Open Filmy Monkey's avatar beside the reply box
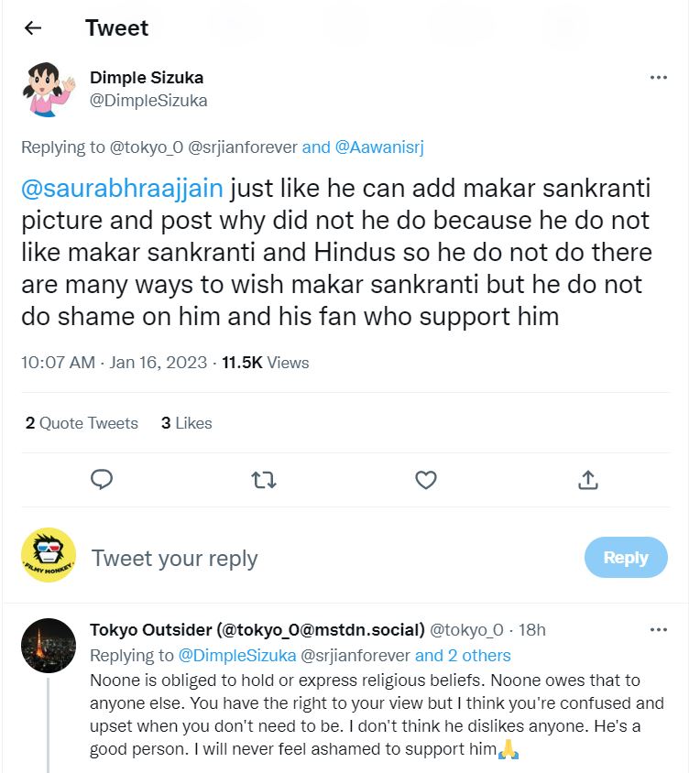Image resolution: width=700 pixels, height=773 pixels. (x=44, y=557)
